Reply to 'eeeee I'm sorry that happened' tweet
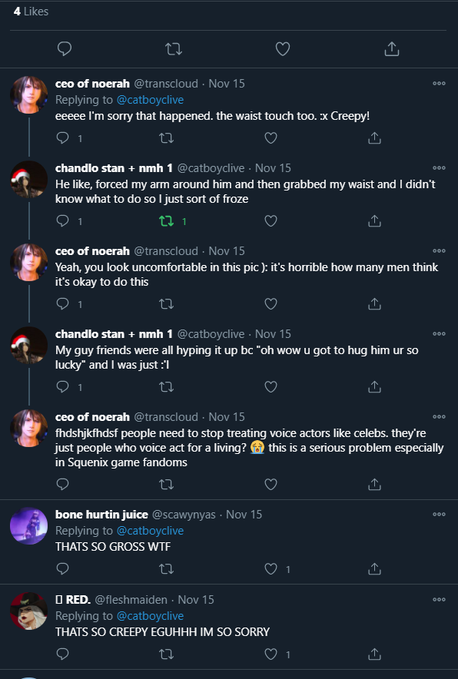The width and height of the screenshot is (458, 679). 63,138
